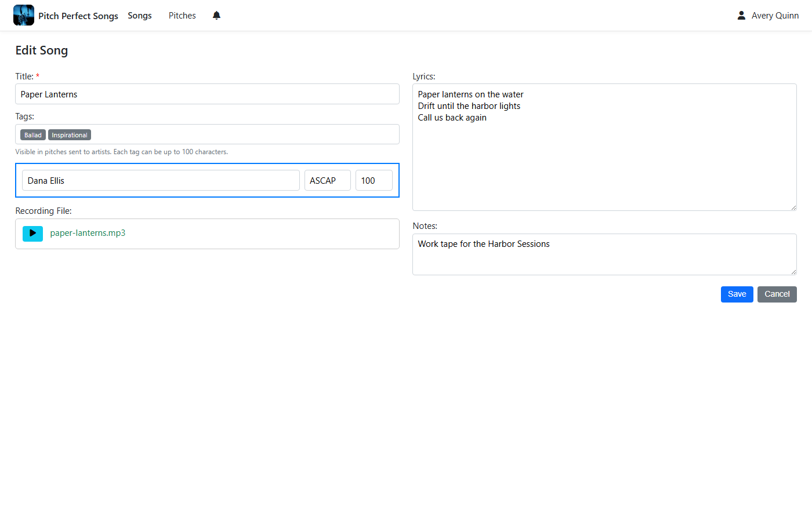Screen dimensions: 812x510
Task: Grab the Lyrics textarea resize handle
Action: 793,207
